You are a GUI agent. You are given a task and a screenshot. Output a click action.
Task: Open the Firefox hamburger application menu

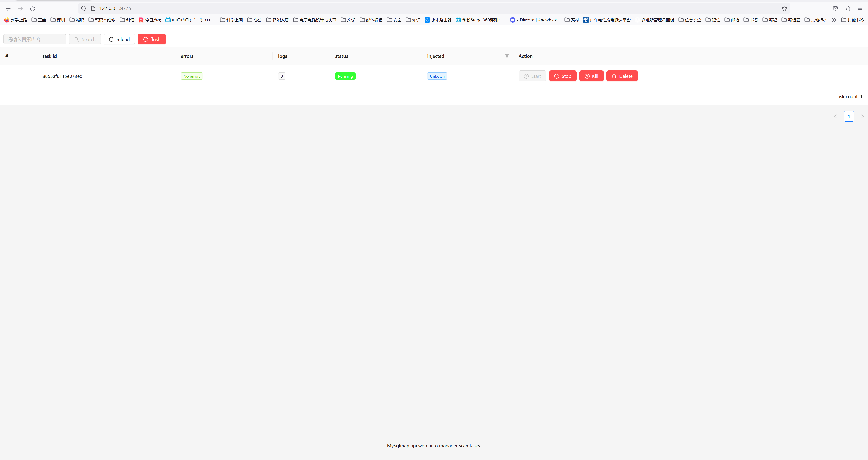click(860, 8)
